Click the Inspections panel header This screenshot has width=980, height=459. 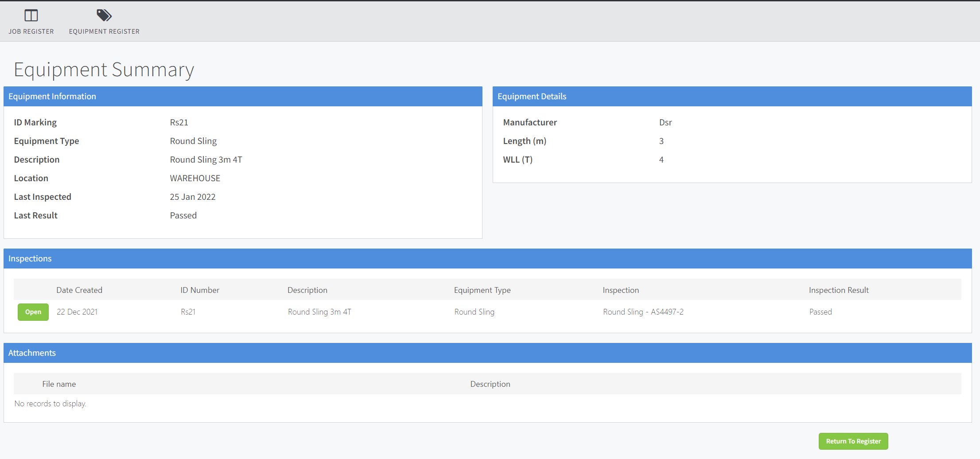point(487,259)
